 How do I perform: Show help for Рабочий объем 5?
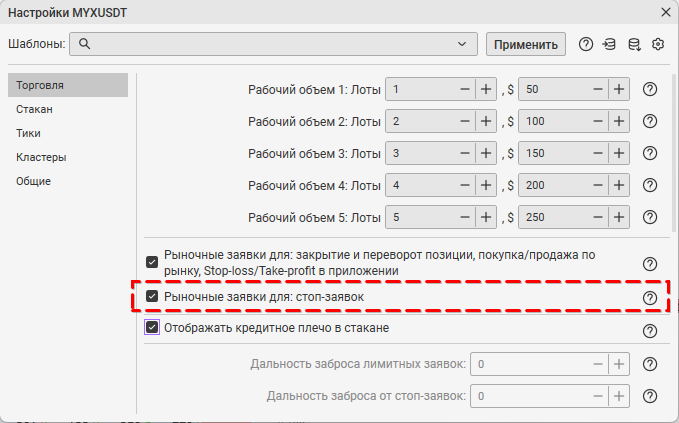click(x=650, y=218)
